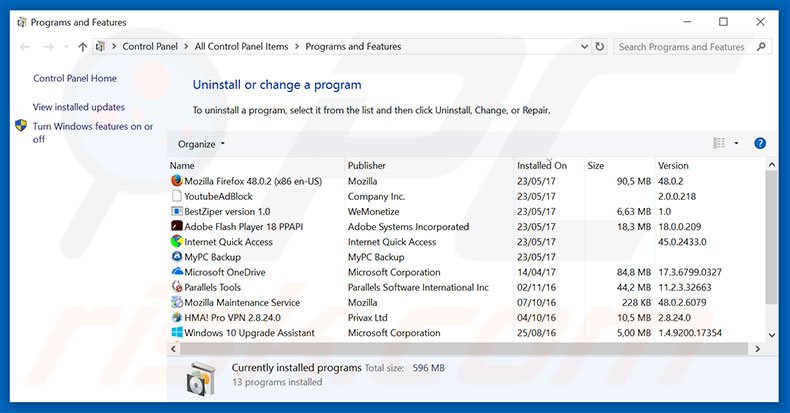The image size is (790, 413).
Task: Go up one level with the up arrow
Action: 83,47
